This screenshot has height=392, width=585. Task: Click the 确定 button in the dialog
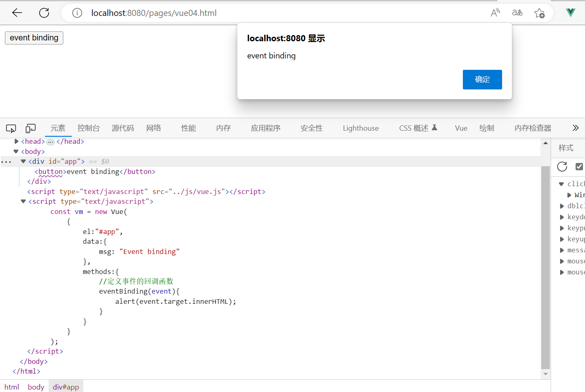[482, 80]
